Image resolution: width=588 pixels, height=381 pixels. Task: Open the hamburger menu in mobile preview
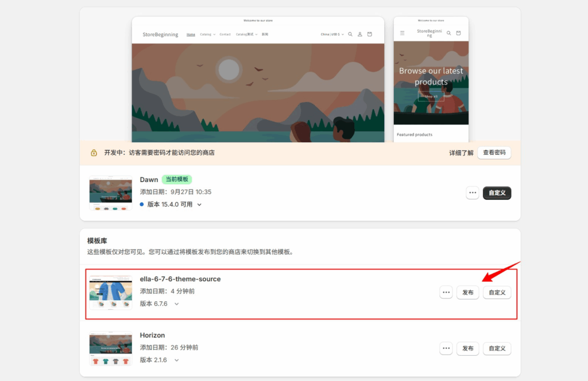(x=402, y=33)
